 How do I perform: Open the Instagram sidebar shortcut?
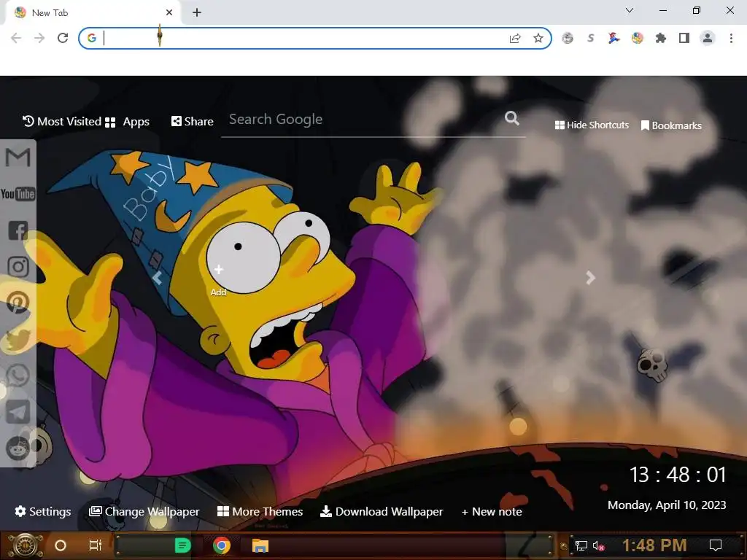point(18,267)
